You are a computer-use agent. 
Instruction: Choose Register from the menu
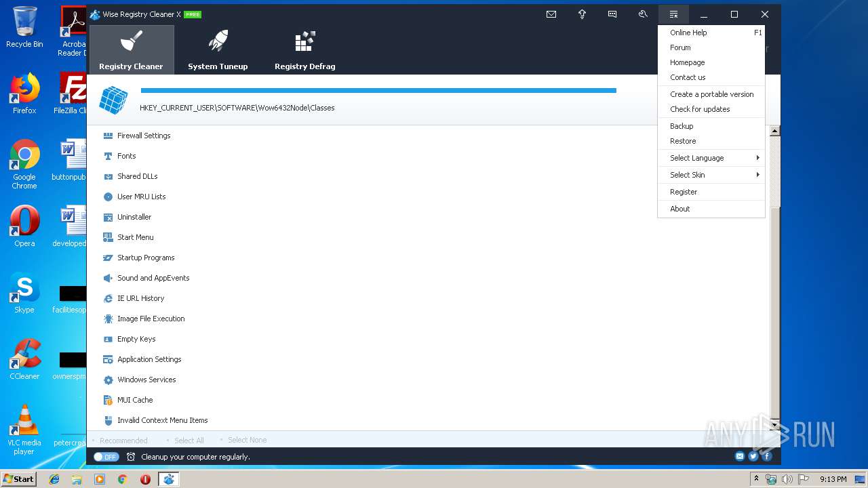[711, 192]
